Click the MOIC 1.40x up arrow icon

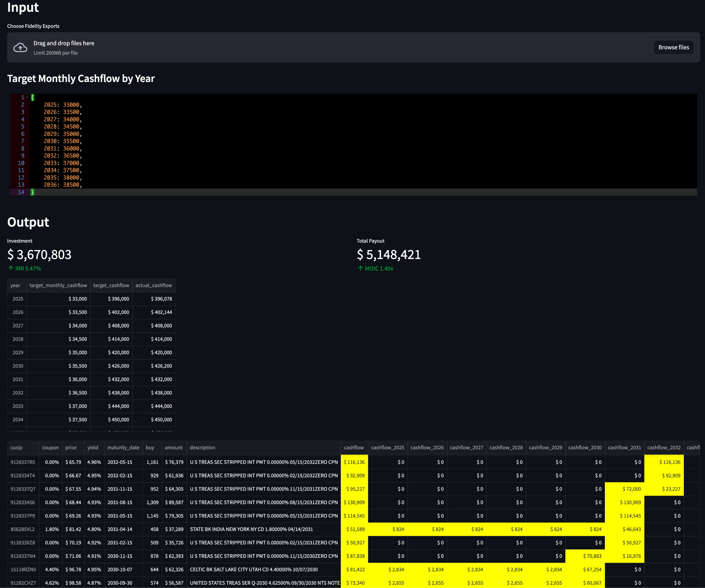[360, 268]
